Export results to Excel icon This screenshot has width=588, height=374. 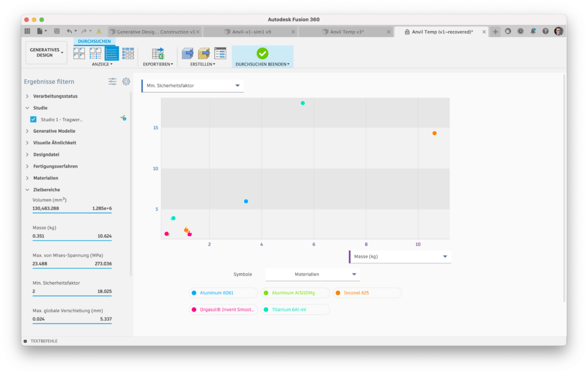pyautogui.click(x=158, y=53)
